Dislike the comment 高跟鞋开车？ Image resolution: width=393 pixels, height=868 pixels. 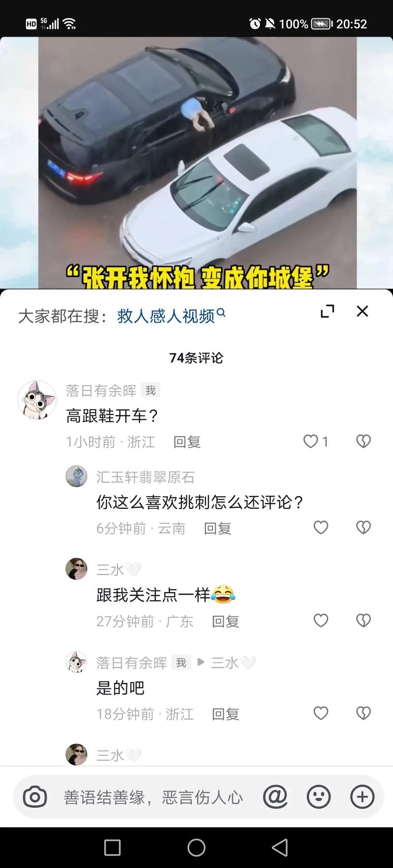pos(363,442)
